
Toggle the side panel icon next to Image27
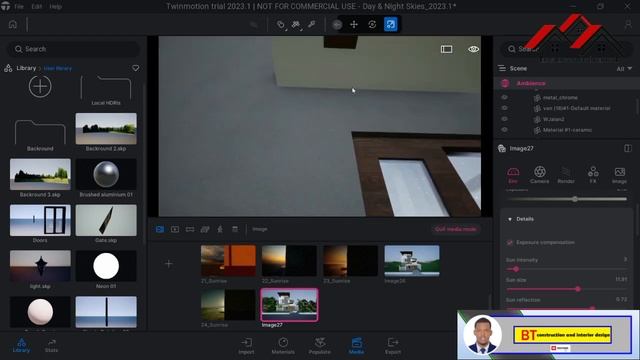click(x=628, y=148)
